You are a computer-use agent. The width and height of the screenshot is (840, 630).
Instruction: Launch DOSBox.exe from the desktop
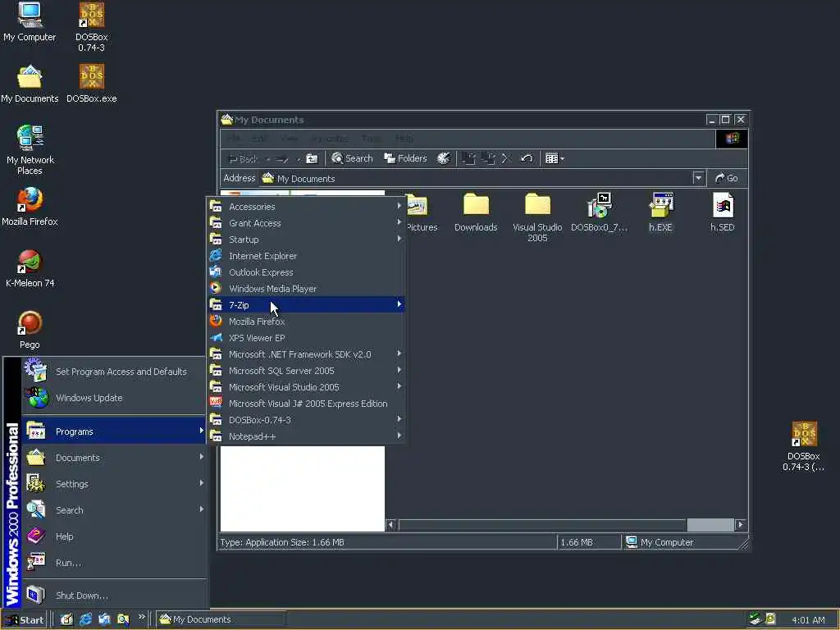(x=92, y=84)
